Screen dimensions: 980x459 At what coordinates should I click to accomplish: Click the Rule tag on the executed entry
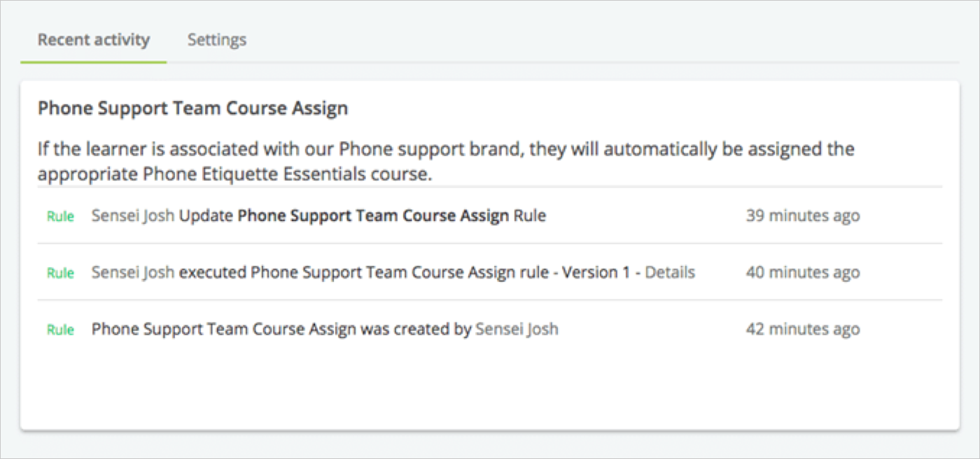coord(60,273)
